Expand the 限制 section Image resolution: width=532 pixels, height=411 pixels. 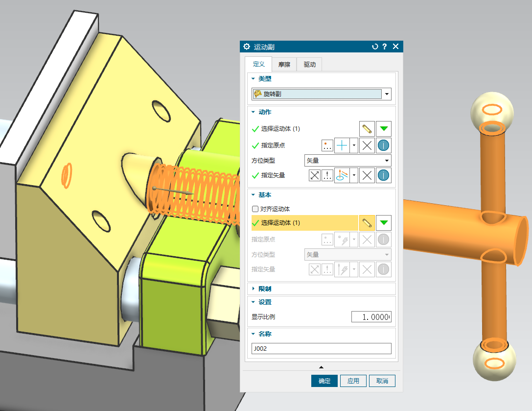click(x=254, y=289)
